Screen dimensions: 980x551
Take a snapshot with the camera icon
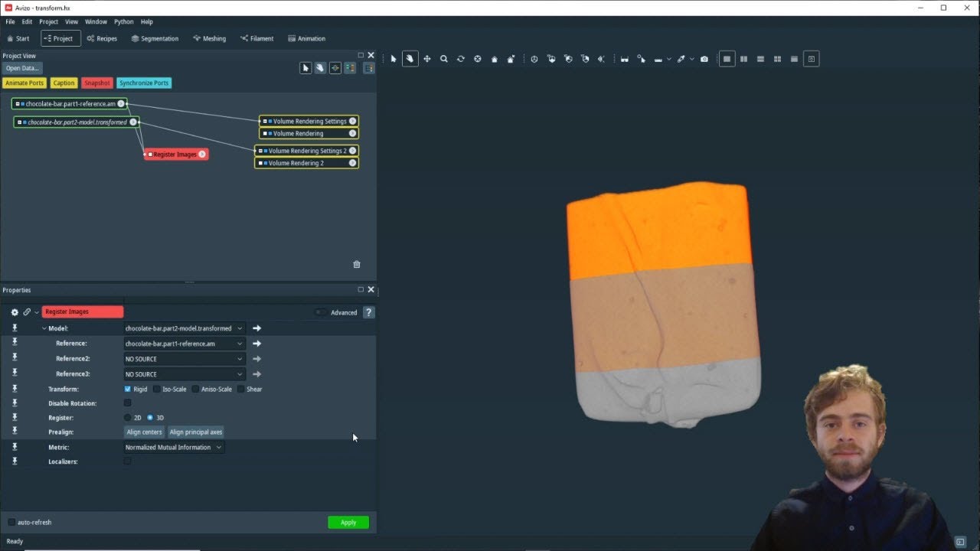pyautogui.click(x=704, y=59)
